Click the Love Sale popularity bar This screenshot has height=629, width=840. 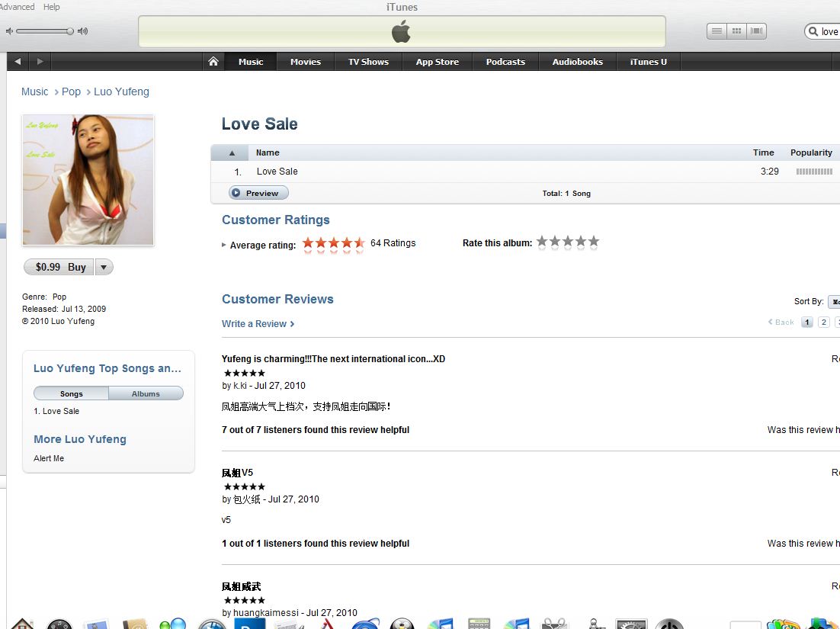(814, 172)
